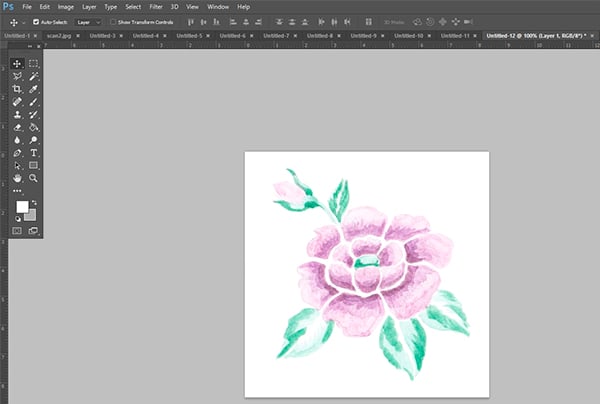Select the Dodge tool
600x404 pixels.
tap(33, 140)
